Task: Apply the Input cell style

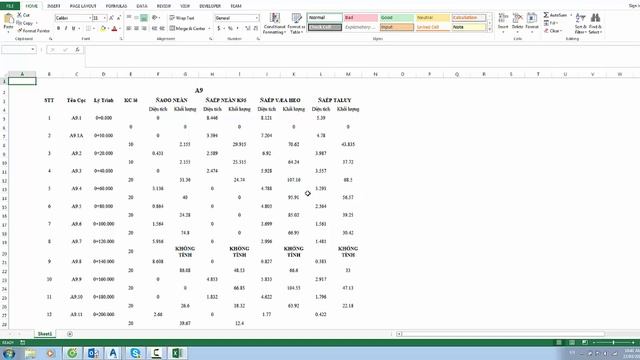Action: pos(397,27)
